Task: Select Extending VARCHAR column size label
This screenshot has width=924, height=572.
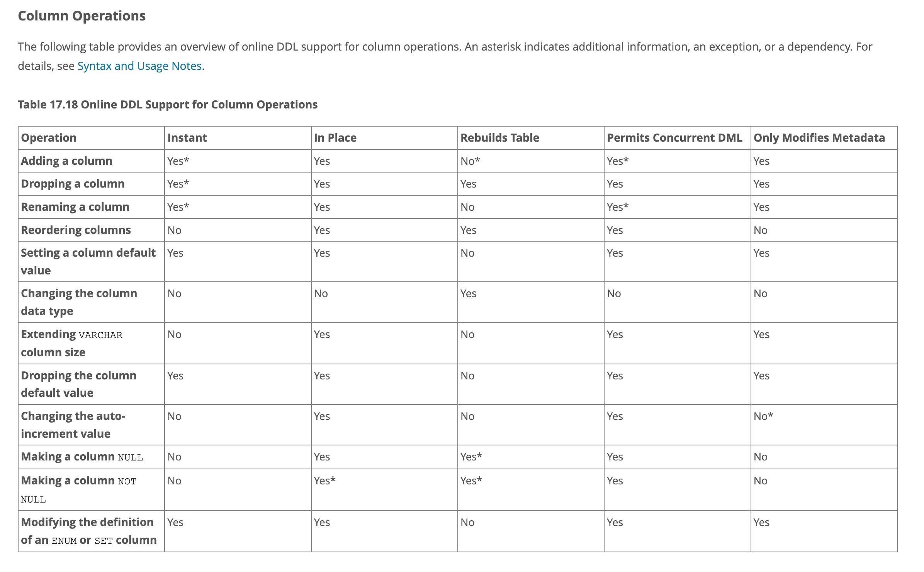Action: [71, 343]
